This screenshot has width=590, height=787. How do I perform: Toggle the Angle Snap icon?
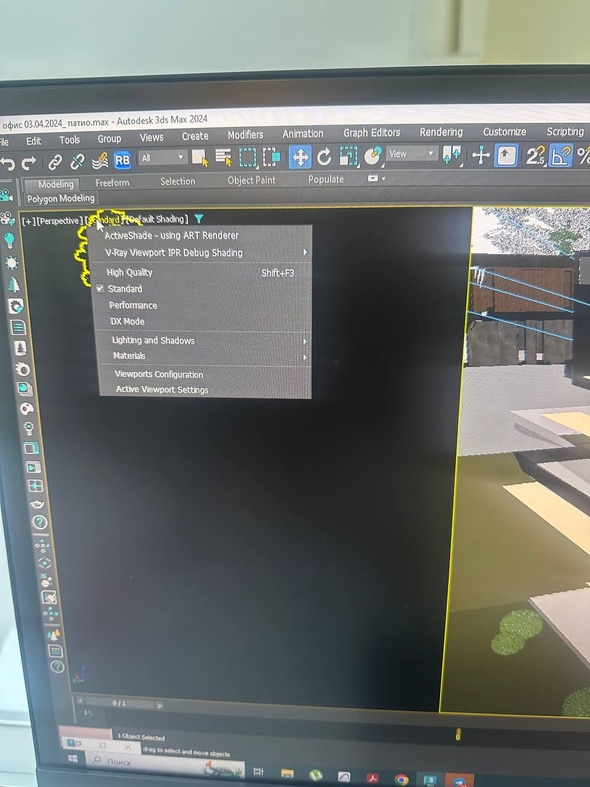pos(560,155)
